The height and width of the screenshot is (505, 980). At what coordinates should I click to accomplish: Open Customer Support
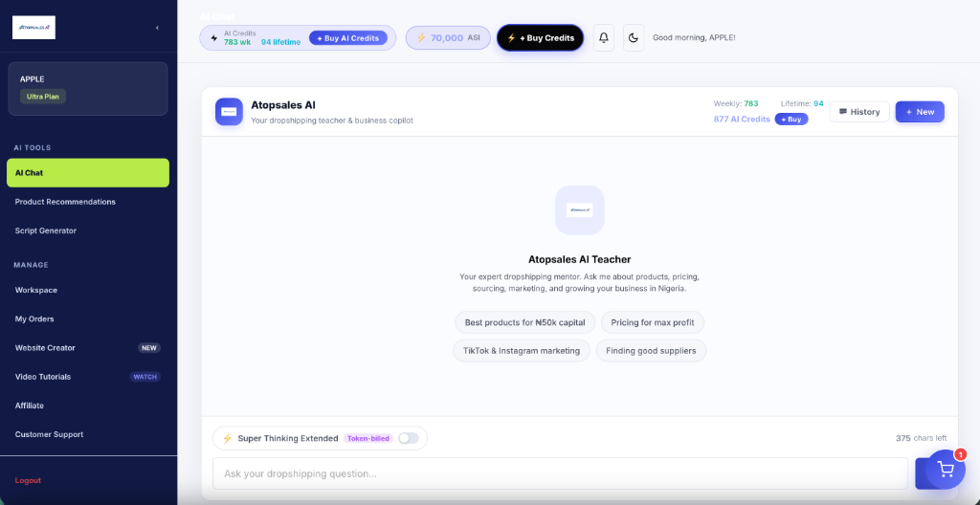[x=88, y=434]
